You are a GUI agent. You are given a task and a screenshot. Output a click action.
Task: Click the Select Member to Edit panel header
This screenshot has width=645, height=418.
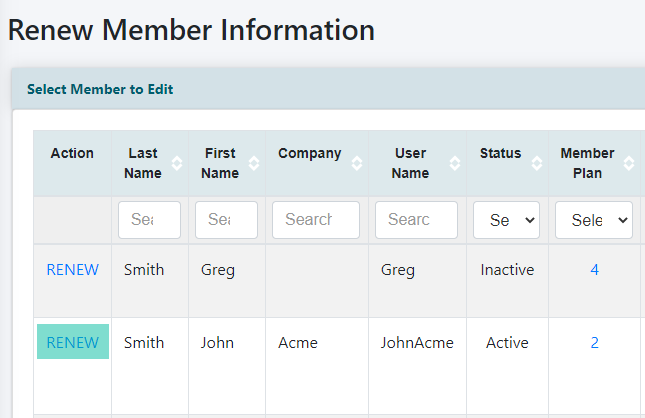[100, 90]
